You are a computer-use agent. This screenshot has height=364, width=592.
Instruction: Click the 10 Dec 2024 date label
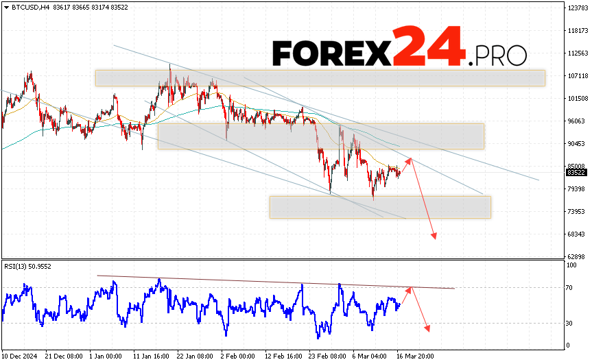[x=19, y=357]
